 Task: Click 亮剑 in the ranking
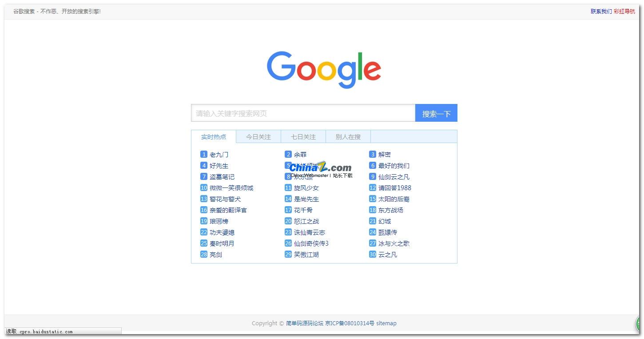[x=216, y=255]
